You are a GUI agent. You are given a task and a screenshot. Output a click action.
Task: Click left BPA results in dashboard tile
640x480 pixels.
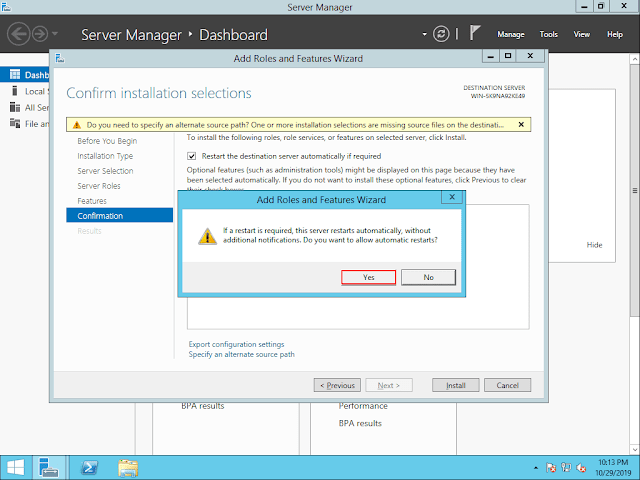[x=203, y=406]
